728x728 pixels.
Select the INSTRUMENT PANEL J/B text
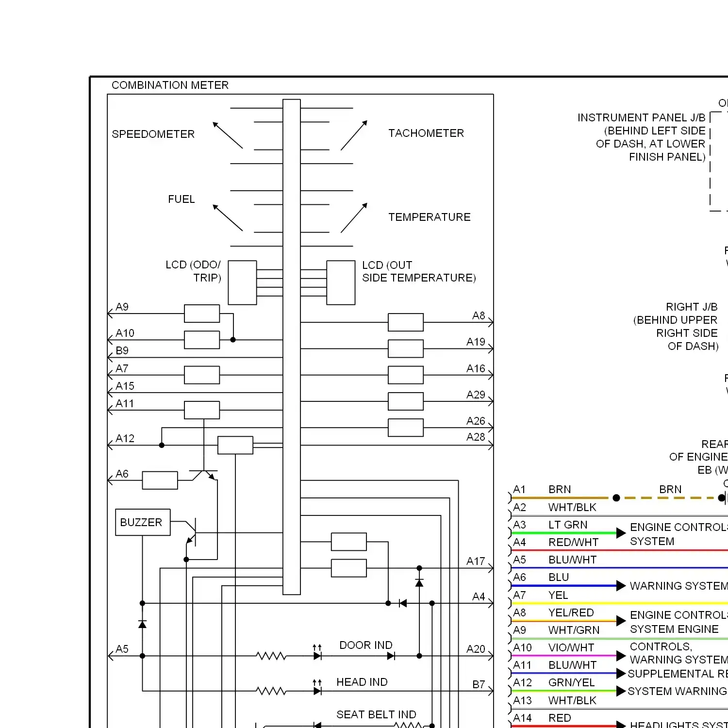[641, 118]
